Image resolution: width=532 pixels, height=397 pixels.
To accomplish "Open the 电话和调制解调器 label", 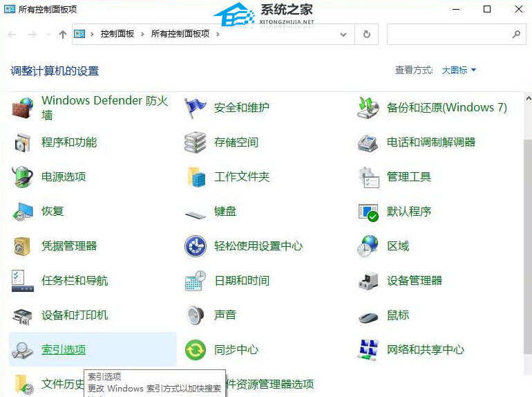I will tap(431, 142).
